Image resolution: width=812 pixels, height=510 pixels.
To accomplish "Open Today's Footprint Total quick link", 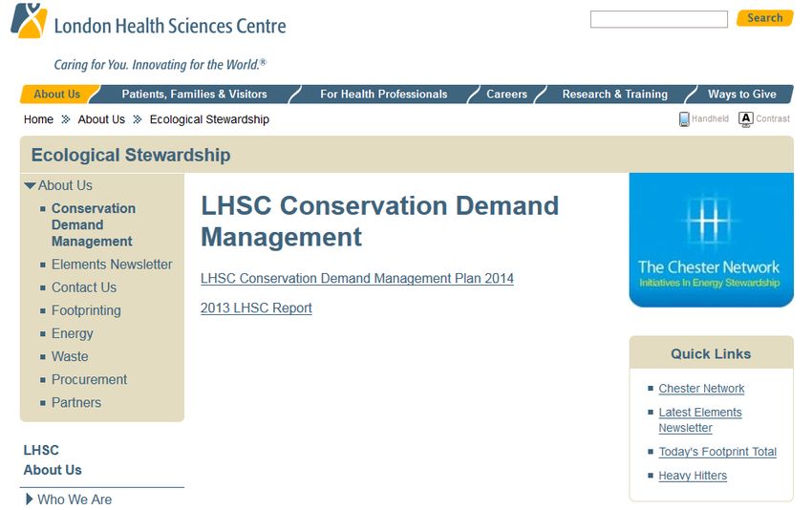I will [x=717, y=452].
